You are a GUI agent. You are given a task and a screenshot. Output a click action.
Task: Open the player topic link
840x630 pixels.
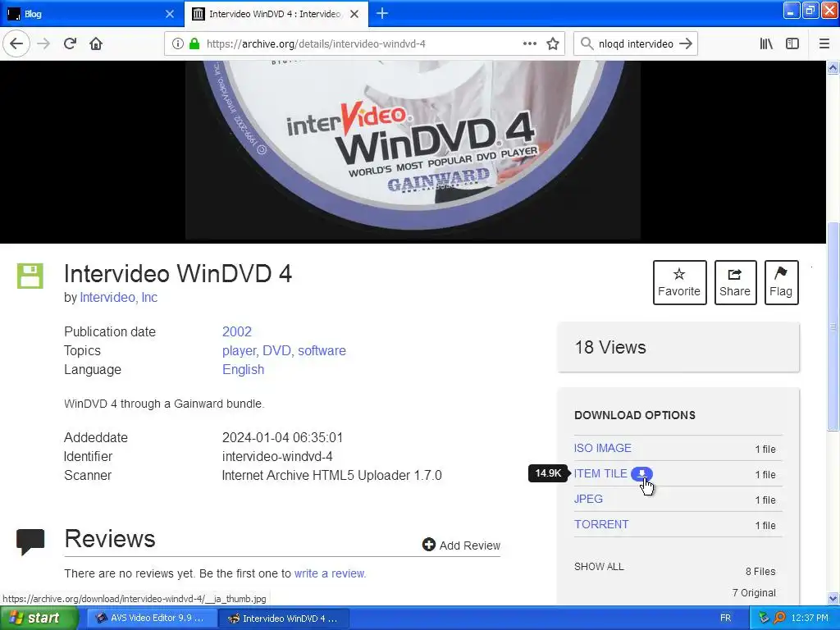click(x=240, y=351)
